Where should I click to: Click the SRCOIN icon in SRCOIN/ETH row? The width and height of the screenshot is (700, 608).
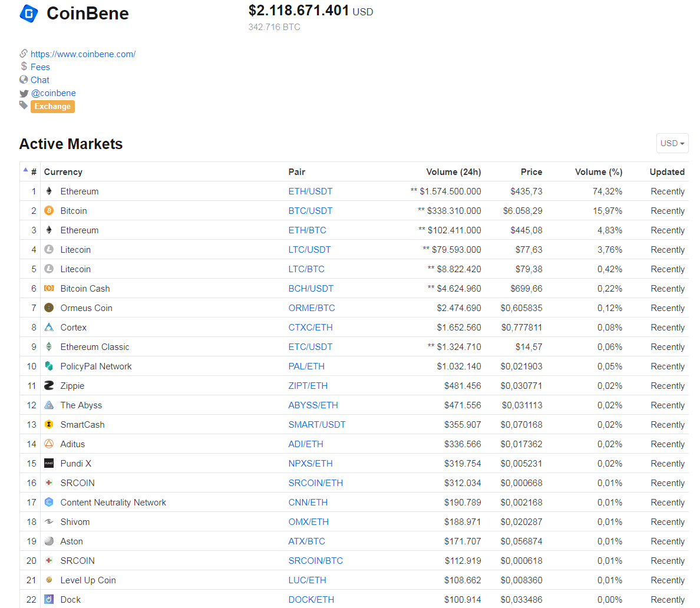coord(49,483)
